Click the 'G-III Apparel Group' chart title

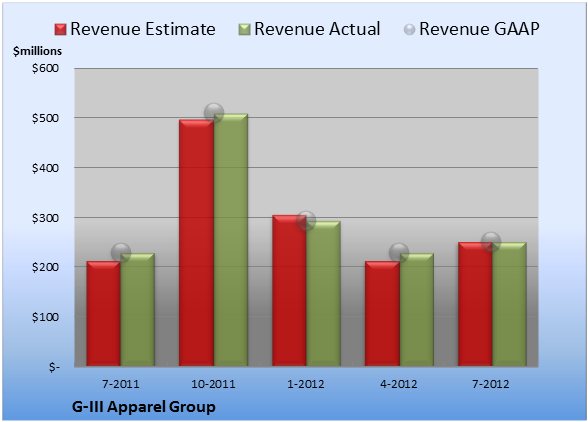[x=144, y=407]
